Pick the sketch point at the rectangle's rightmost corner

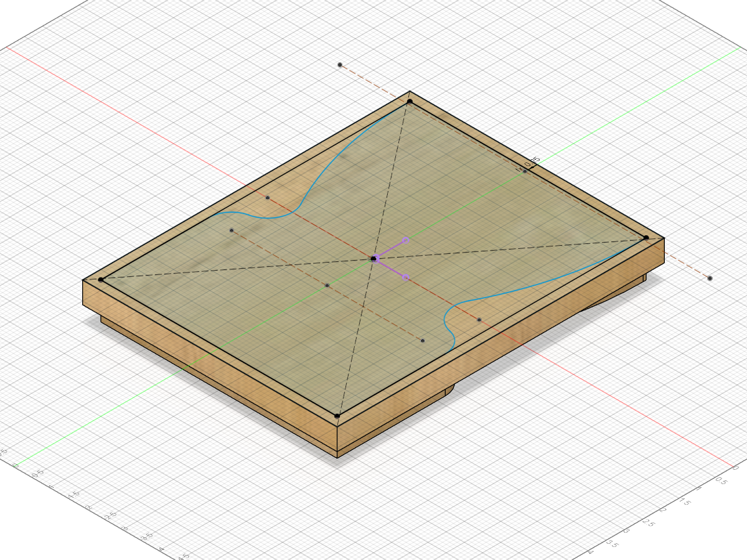click(x=646, y=238)
